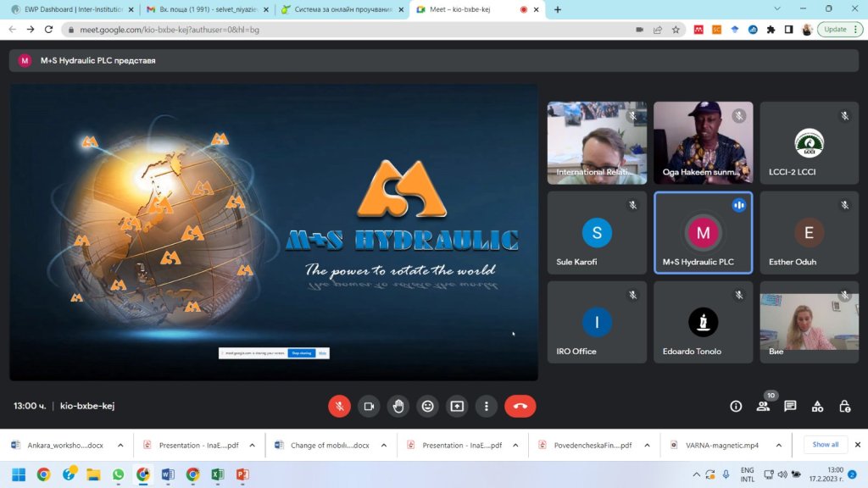Raise hand in the meeting
The width and height of the screenshot is (868, 488).
(398, 406)
